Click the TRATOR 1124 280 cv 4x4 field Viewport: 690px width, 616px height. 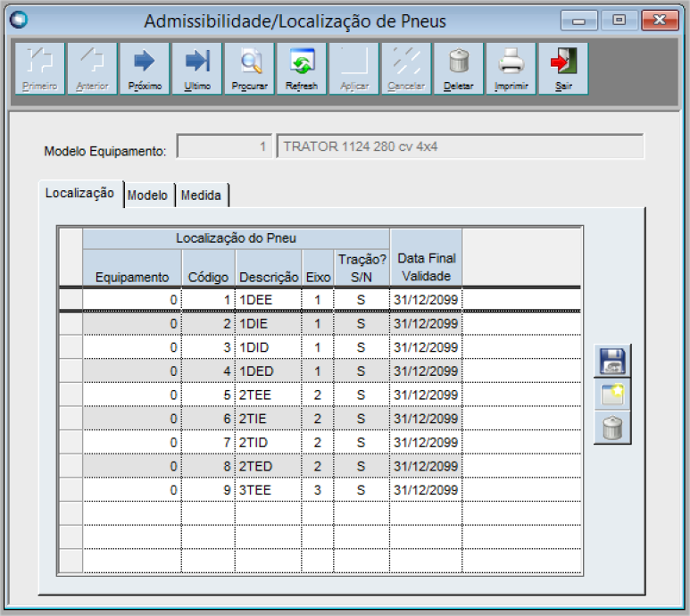point(461,146)
